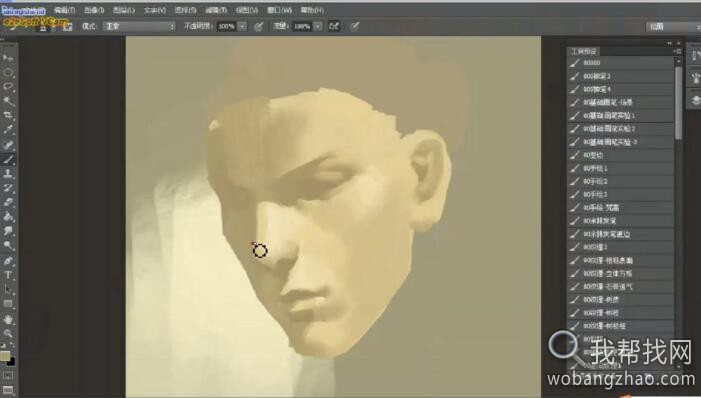Toggle pressure for size button

(x=355, y=26)
